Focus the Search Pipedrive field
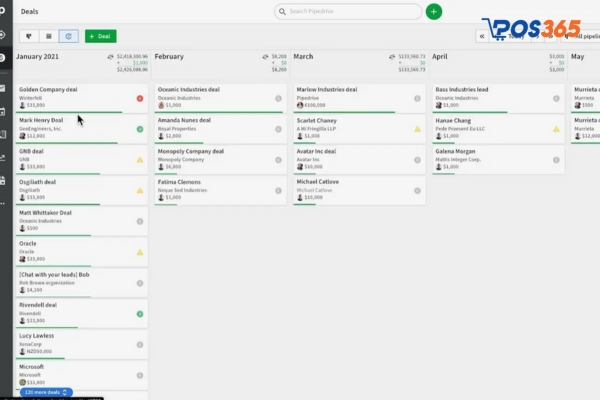Image resolution: width=600 pixels, height=400 pixels. [348, 11]
